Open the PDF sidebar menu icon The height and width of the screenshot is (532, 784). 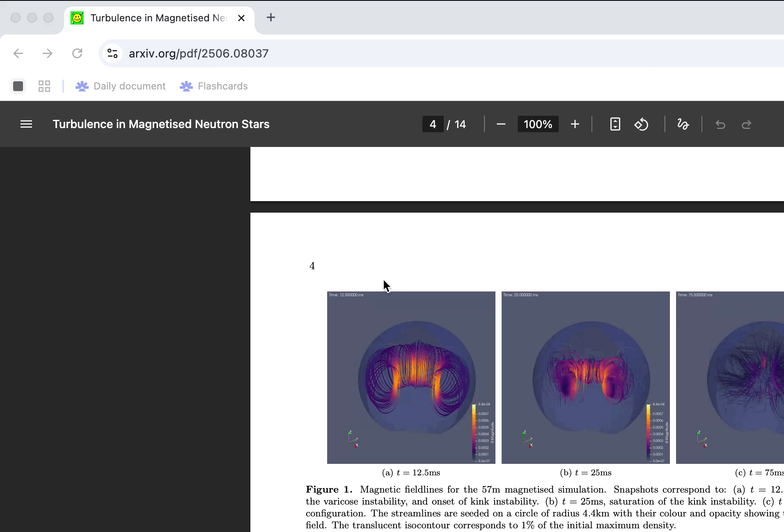click(26, 124)
